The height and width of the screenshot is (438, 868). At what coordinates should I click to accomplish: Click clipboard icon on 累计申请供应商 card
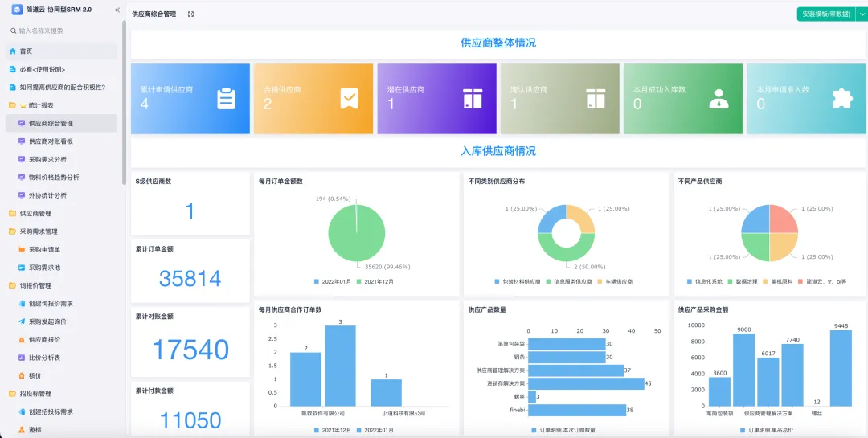tap(226, 99)
